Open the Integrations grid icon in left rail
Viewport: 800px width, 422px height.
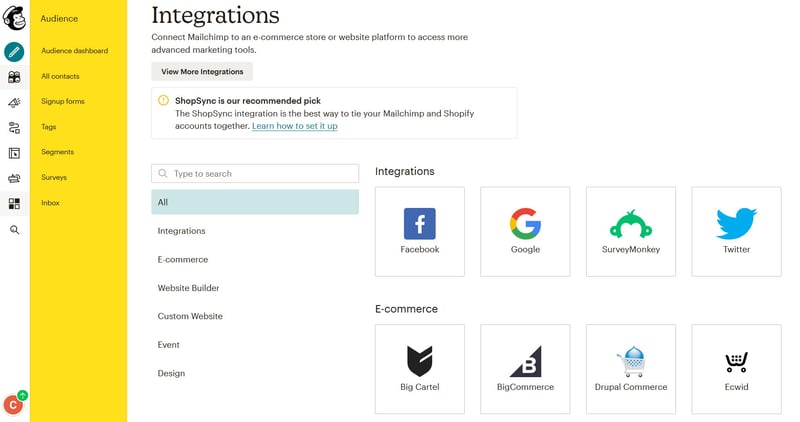(14, 204)
